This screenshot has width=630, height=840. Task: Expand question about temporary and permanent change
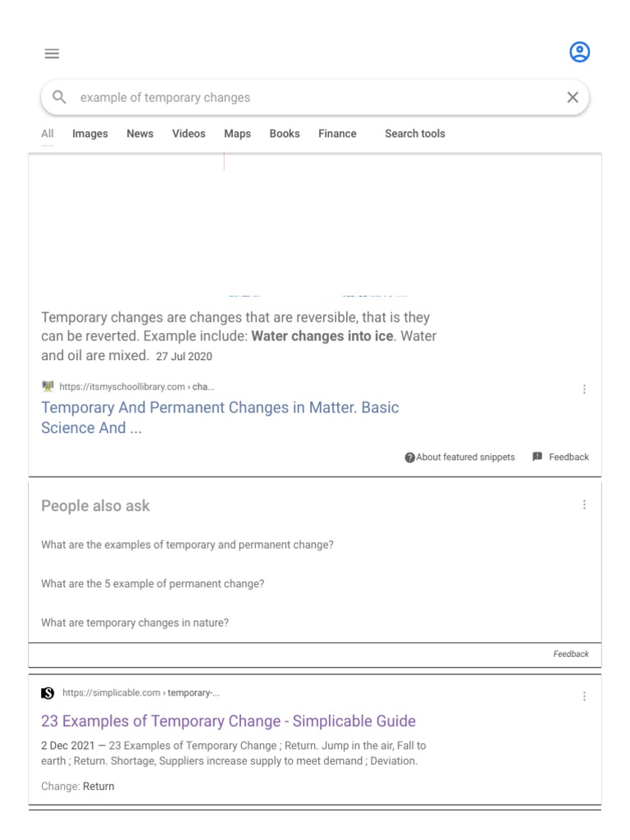(x=187, y=545)
